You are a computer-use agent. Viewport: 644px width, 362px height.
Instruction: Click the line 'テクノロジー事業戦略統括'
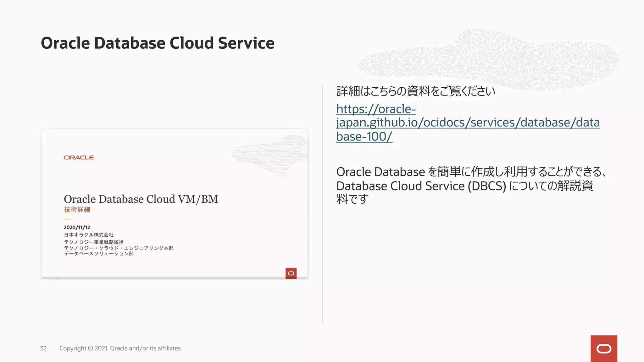click(94, 242)
